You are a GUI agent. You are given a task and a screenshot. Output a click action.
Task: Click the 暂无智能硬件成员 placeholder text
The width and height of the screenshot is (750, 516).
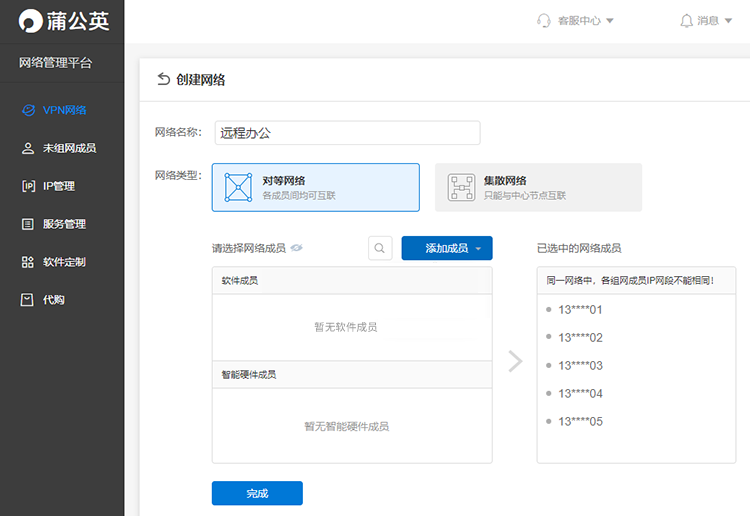(346, 427)
